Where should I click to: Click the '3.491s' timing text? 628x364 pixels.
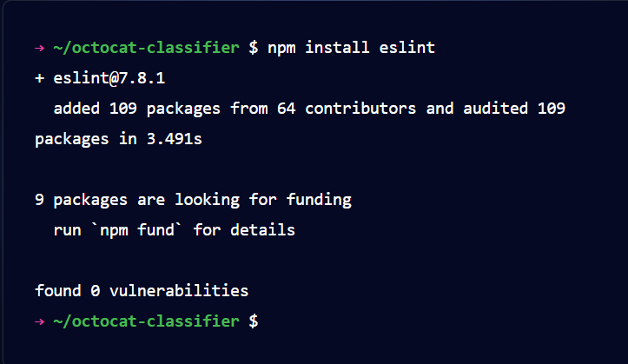pyautogui.click(x=175, y=139)
